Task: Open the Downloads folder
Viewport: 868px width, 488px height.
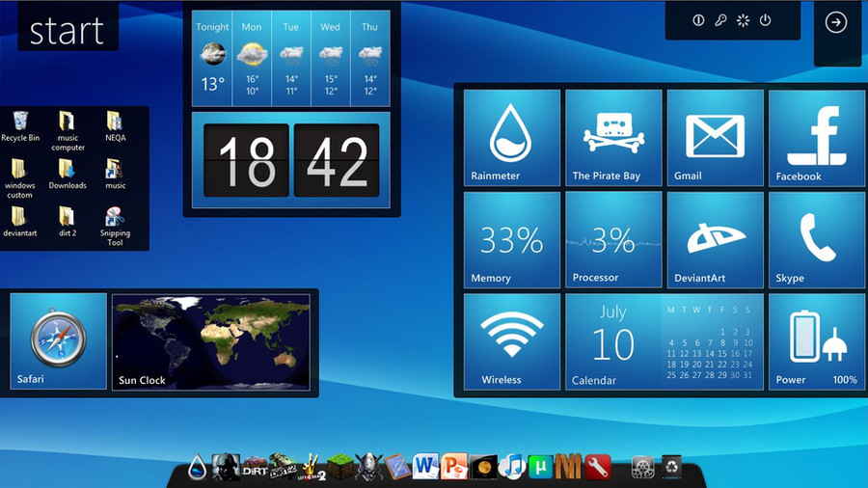Action: 68,175
